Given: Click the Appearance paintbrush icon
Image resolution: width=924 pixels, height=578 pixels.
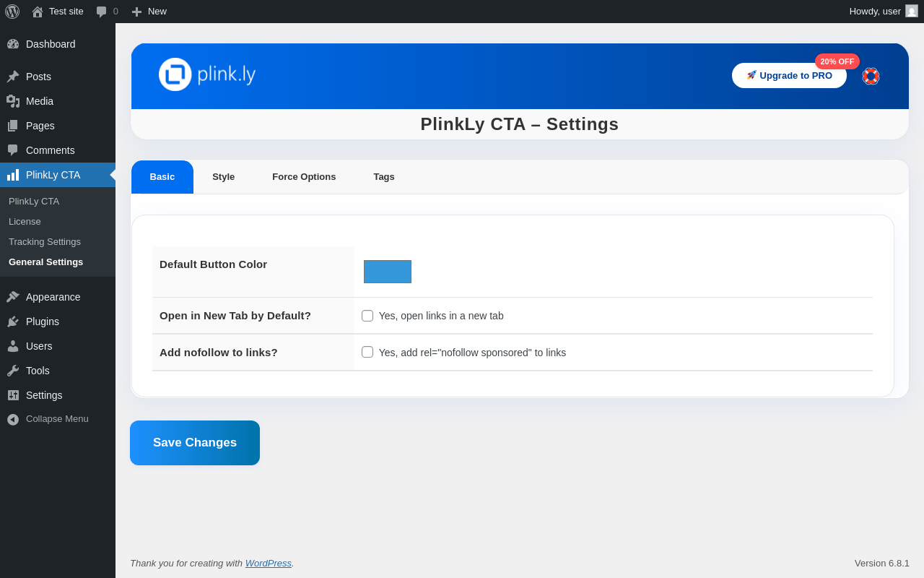Looking at the screenshot, I should pos(13,297).
